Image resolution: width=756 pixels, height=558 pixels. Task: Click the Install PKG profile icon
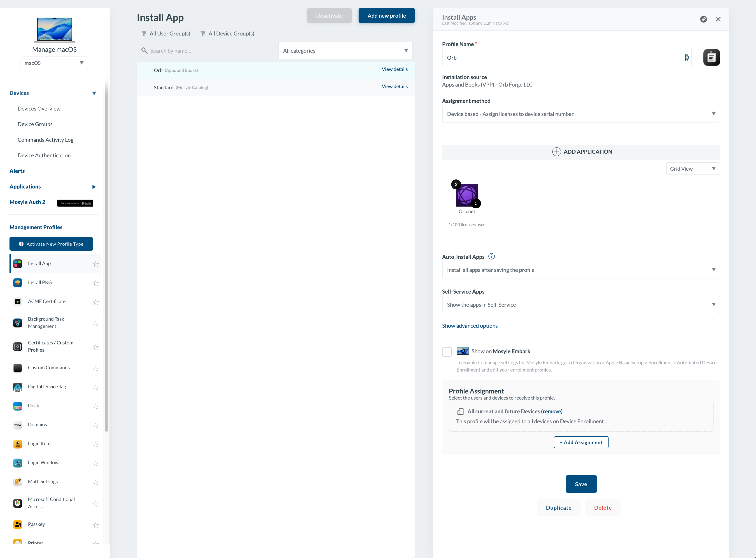point(18,282)
